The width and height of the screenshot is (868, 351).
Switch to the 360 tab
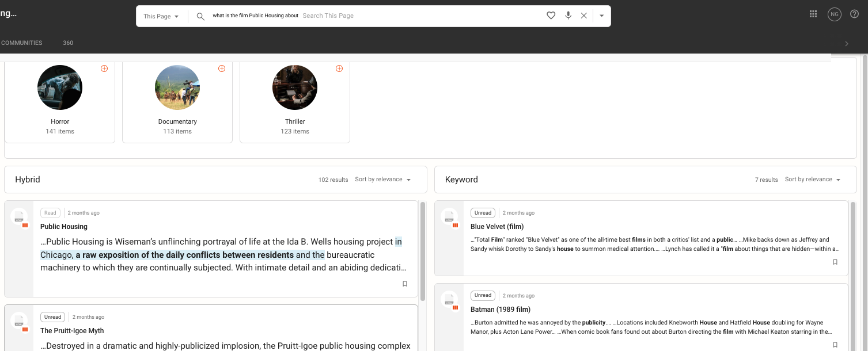pyautogui.click(x=68, y=43)
